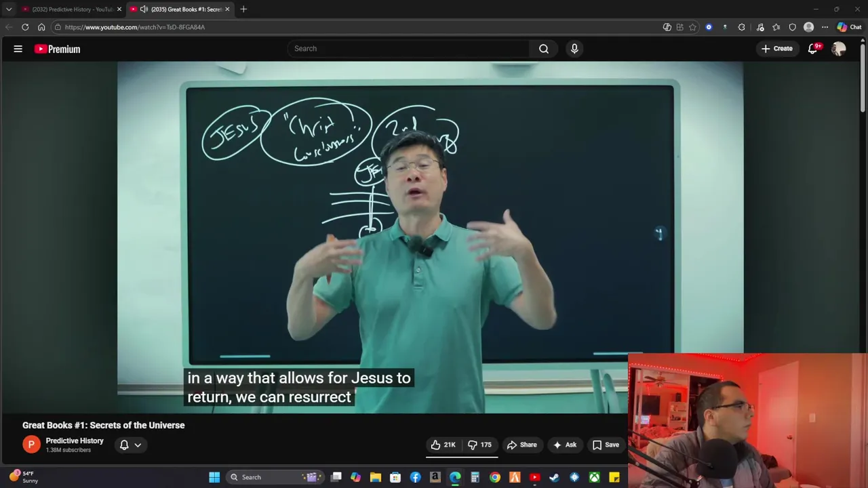Click the blue circle extension icon

[x=709, y=27]
